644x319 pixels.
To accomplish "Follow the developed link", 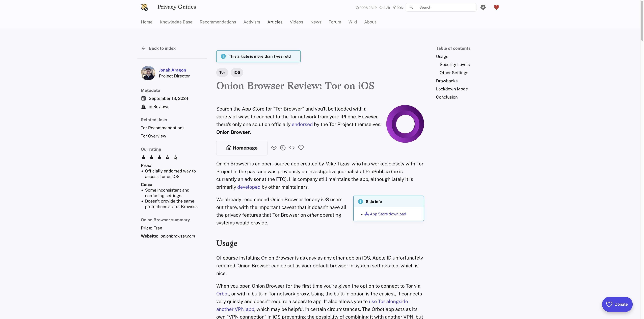I will [x=249, y=187].
